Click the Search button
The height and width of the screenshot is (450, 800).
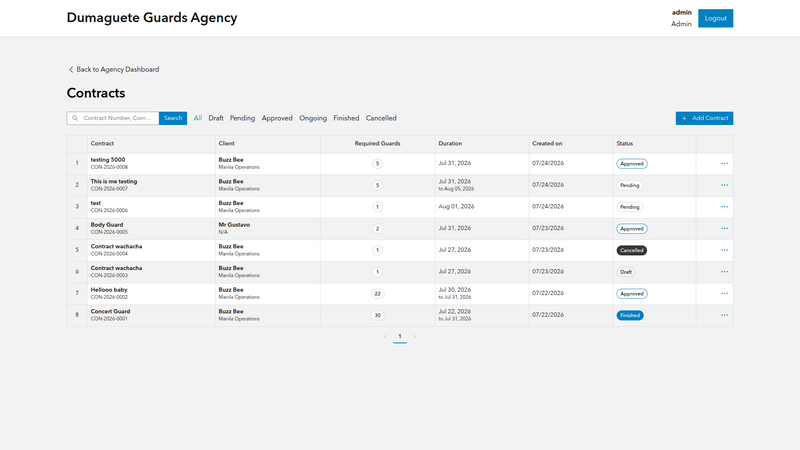click(x=173, y=118)
